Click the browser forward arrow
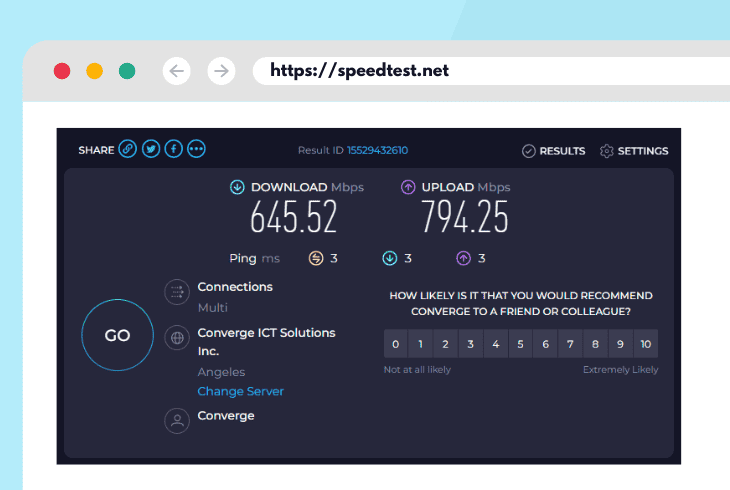 tap(221, 71)
